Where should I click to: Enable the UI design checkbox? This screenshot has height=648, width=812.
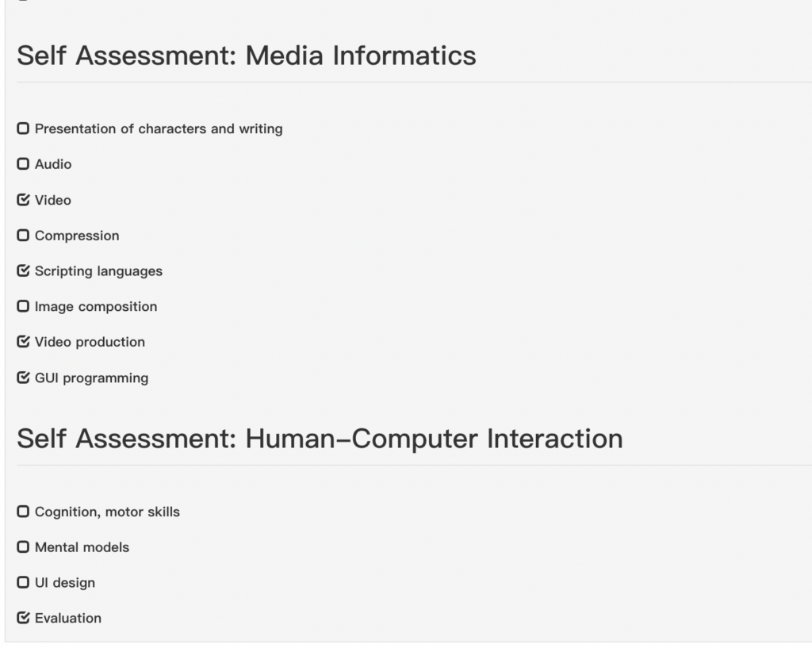23,583
